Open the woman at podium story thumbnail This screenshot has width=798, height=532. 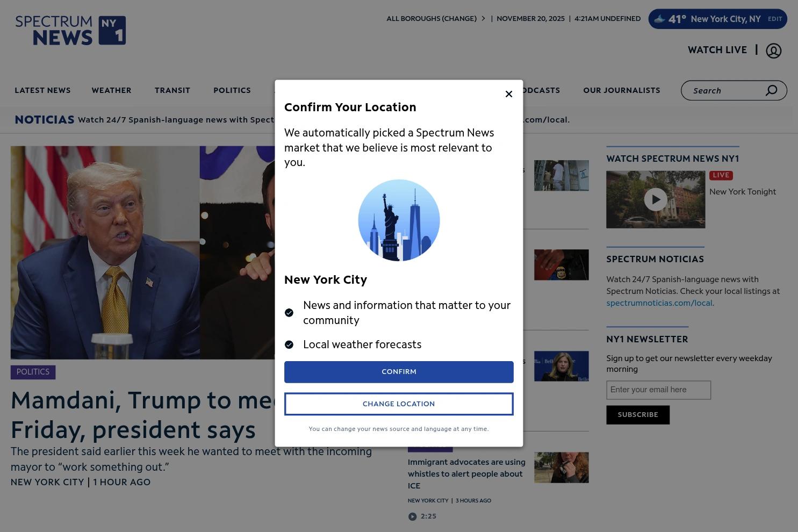pyautogui.click(x=561, y=366)
